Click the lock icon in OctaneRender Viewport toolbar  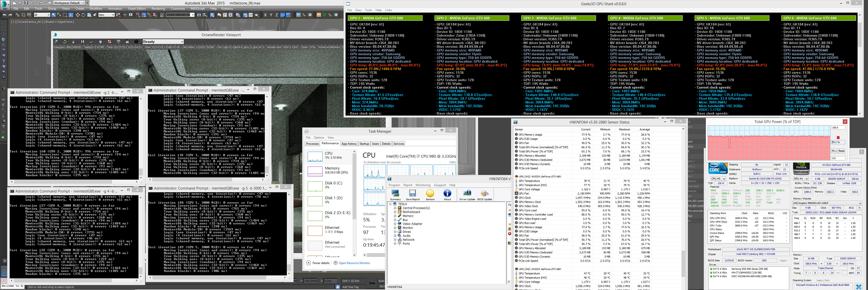(74, 42)
